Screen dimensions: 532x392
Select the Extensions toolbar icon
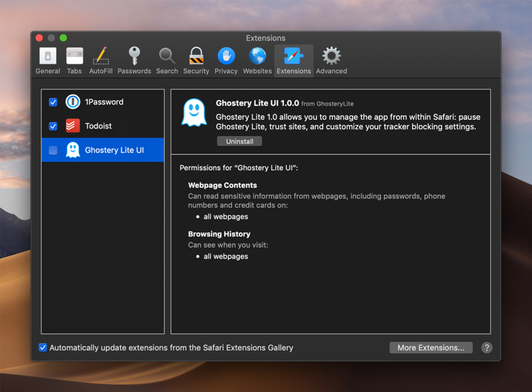[293, 61]
